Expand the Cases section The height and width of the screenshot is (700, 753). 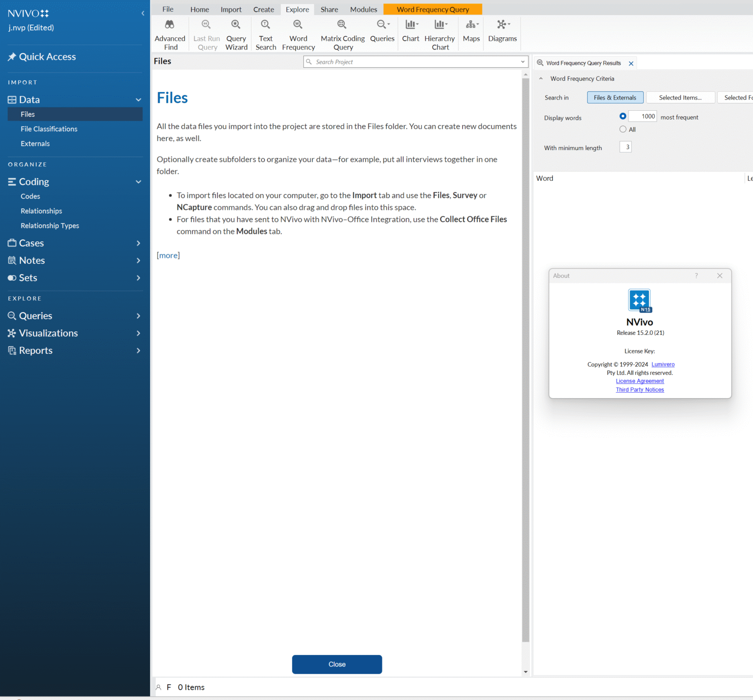(138, 243)
